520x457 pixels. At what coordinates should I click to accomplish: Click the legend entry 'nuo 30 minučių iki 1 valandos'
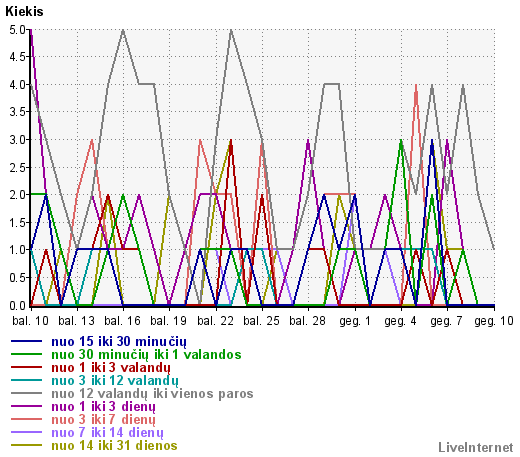coord(146,354)
